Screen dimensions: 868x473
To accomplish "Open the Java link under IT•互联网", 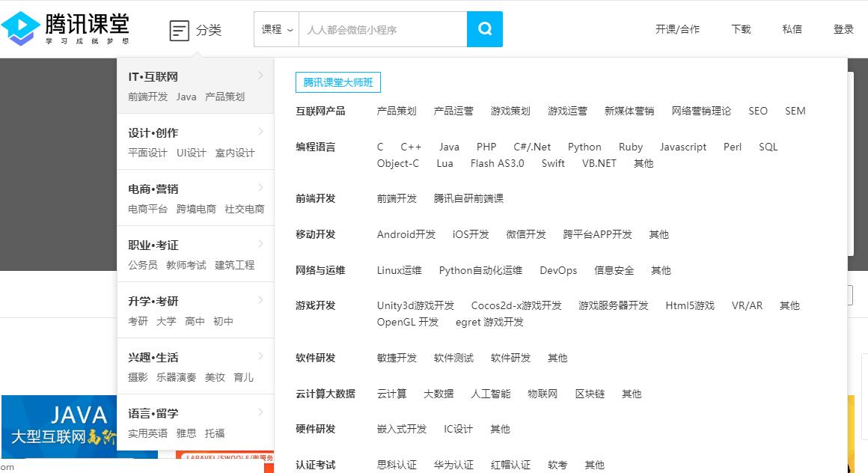I will click(x=186, y=97).
